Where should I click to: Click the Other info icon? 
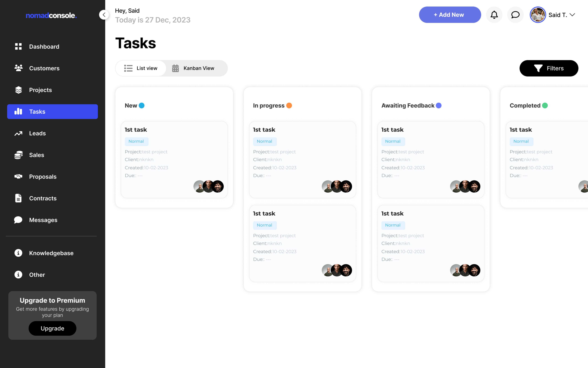(x=18, y=275)
